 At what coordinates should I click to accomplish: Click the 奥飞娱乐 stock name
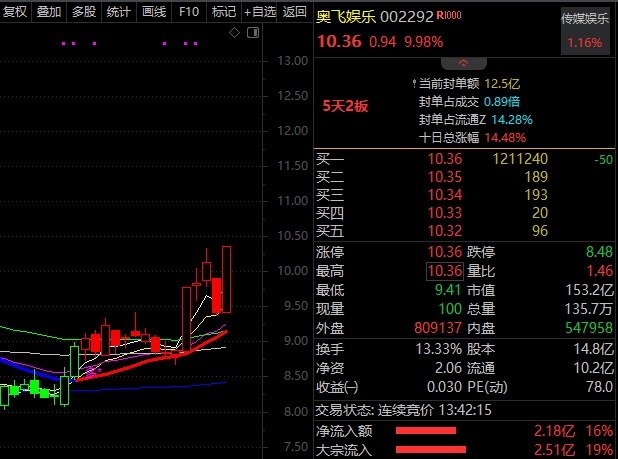click(346, 17)
